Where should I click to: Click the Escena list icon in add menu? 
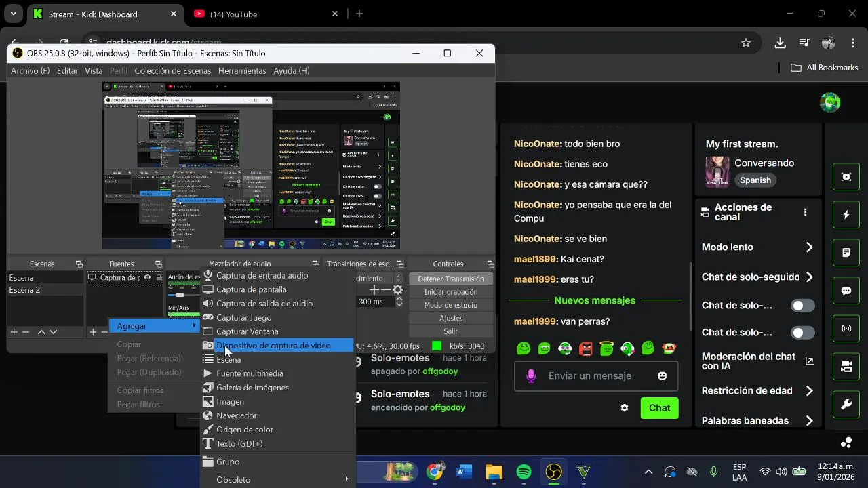point(208,359)
